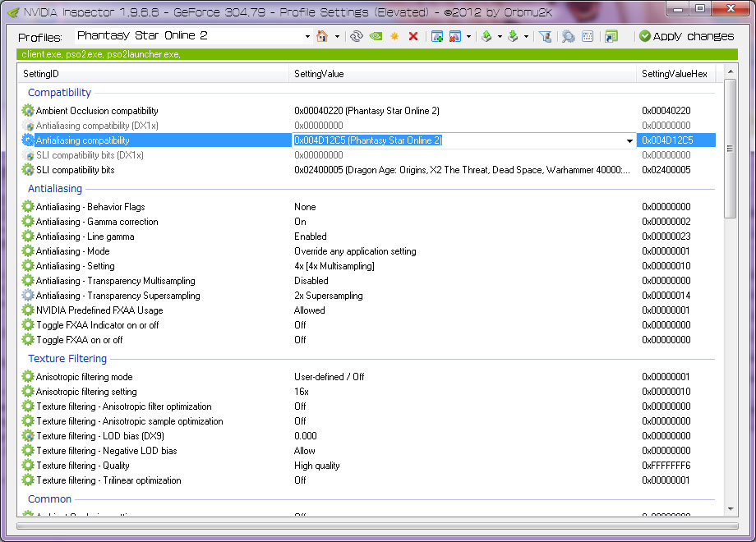Click the Texture Filtering group header
Viewport: 756px width, 542px height.
67,358
